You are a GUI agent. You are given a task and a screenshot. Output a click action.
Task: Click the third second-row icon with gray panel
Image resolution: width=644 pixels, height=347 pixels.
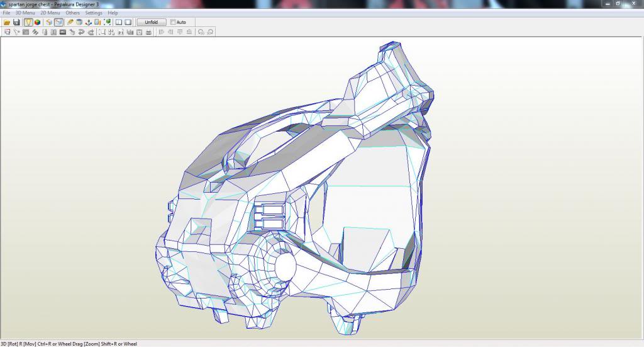coord(25,32)
